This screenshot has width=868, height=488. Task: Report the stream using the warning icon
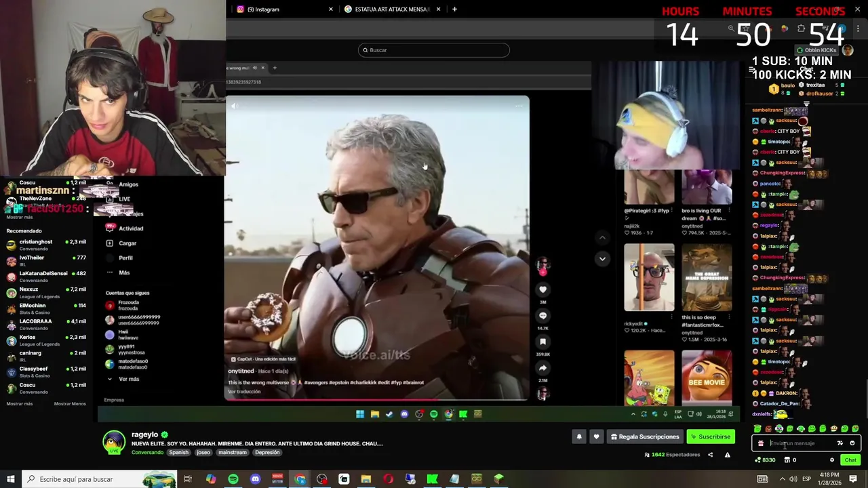click(727, 455)
